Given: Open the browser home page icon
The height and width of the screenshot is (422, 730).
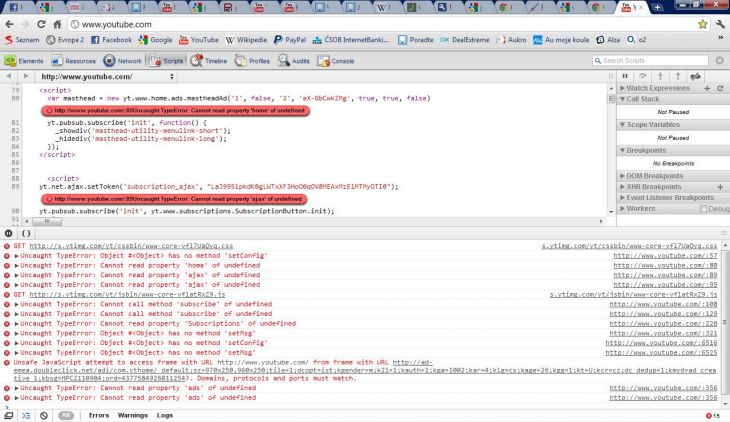Looking at the screenshot, I should (57, 24).
